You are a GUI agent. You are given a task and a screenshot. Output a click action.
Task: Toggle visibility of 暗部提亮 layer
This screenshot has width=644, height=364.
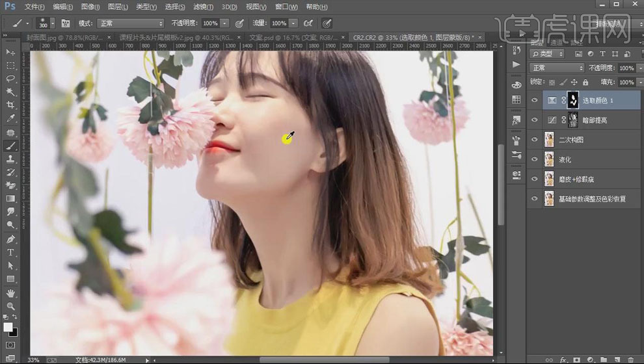[535, 120]
